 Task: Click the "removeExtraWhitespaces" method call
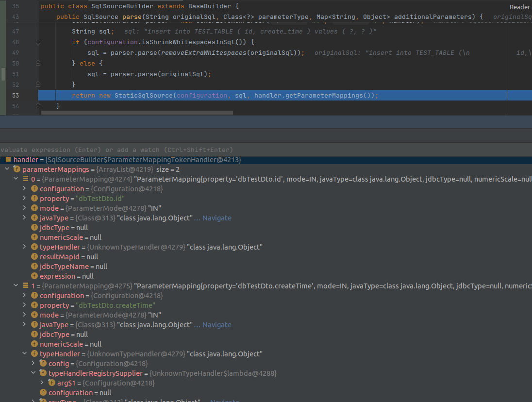203,52
